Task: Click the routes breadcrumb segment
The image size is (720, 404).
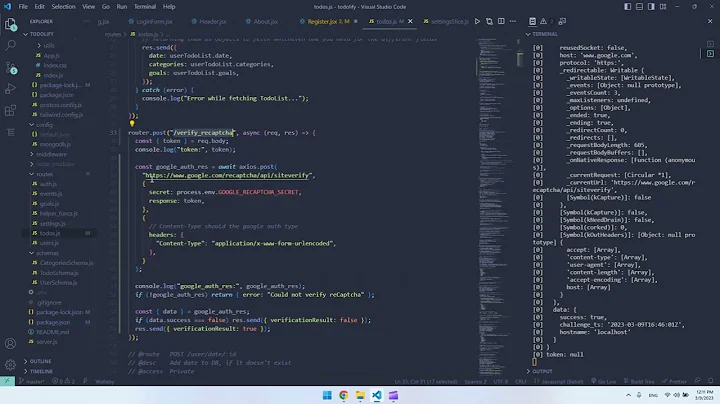Action: click(x=112, y=34)
